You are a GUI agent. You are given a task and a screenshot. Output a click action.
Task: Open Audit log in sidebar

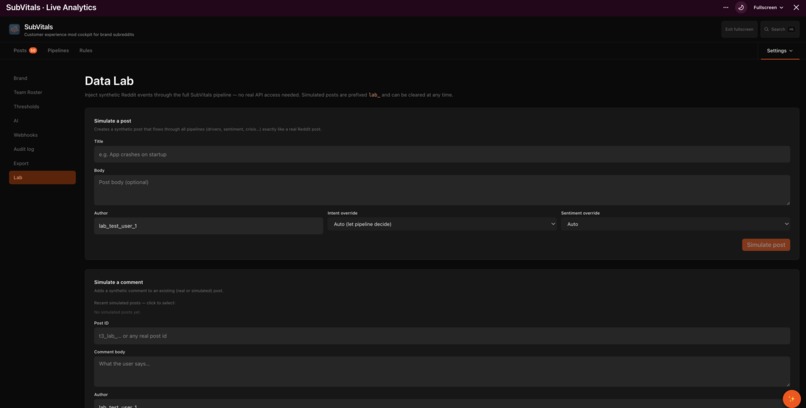pyautogui.click(x=42, y=149)
